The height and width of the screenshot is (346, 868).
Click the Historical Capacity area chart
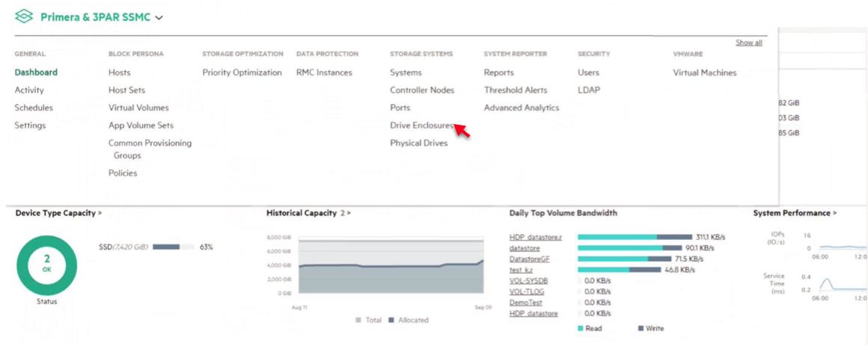391,266
